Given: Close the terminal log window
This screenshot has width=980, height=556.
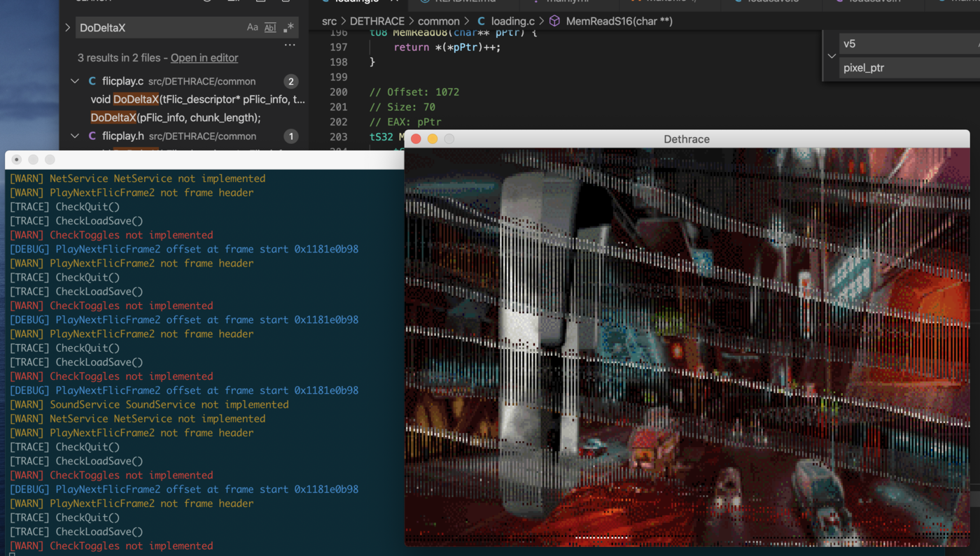Looking at the screenshot, I should tap(17, 159).
